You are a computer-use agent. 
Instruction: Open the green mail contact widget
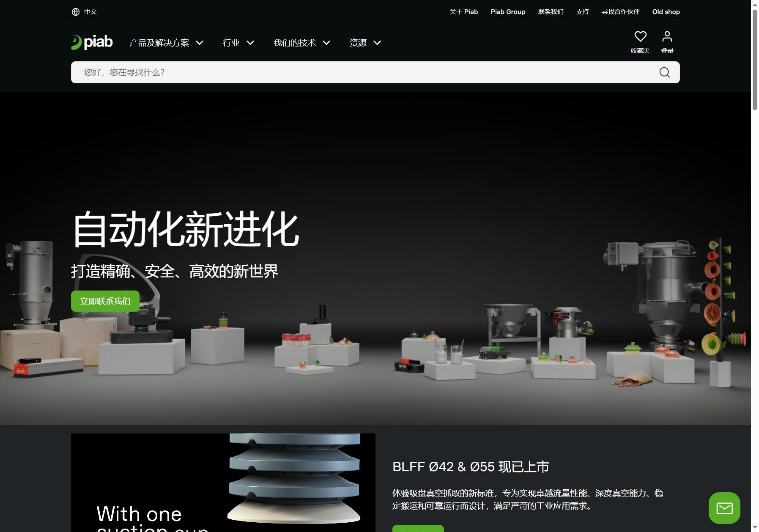724,508
